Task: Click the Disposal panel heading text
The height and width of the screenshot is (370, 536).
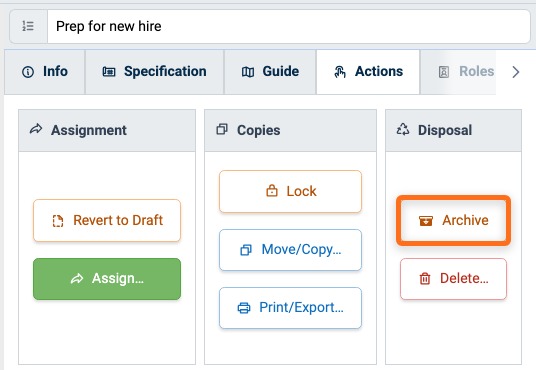Action: click(445, 130)
